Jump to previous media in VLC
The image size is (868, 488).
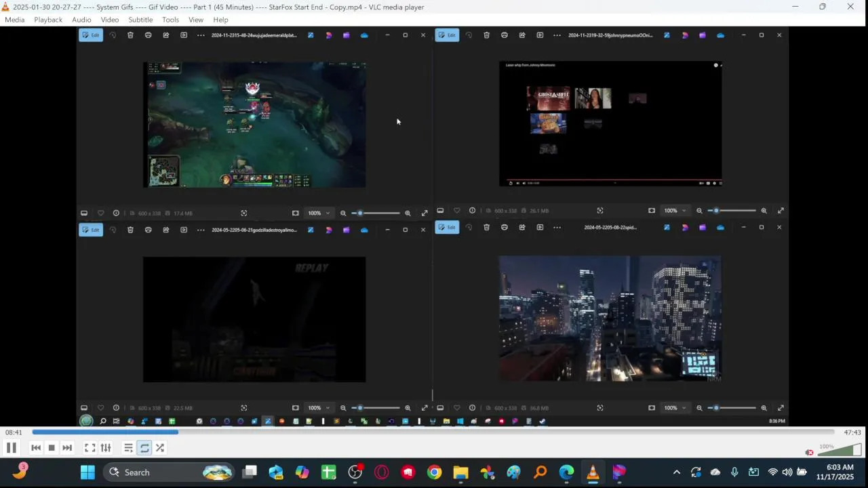tap(36, 447)
